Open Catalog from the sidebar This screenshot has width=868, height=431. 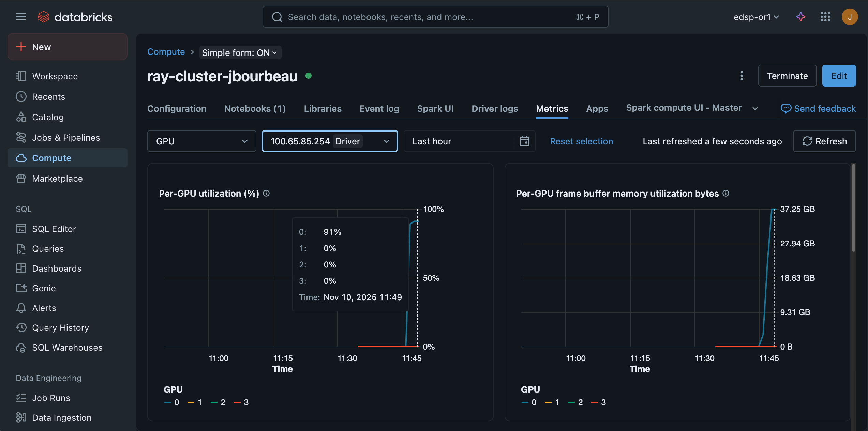(48, 117)
